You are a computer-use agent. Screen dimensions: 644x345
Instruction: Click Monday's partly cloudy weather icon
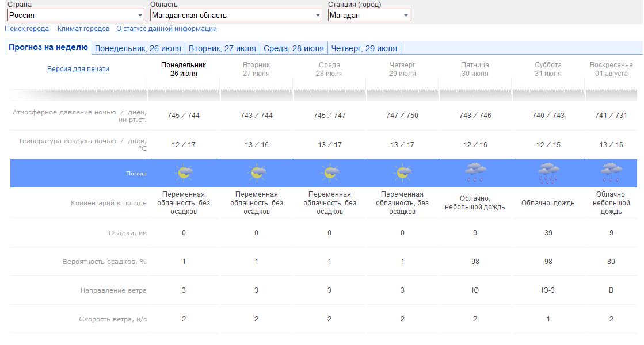coord(184,173)
